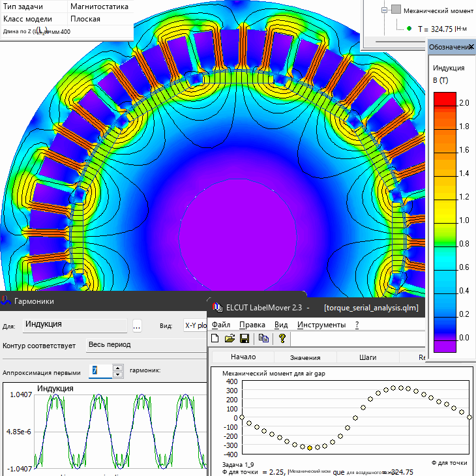Select green dot beside T = 324.75
Screen dimensions: 476x476
point(409,29)
